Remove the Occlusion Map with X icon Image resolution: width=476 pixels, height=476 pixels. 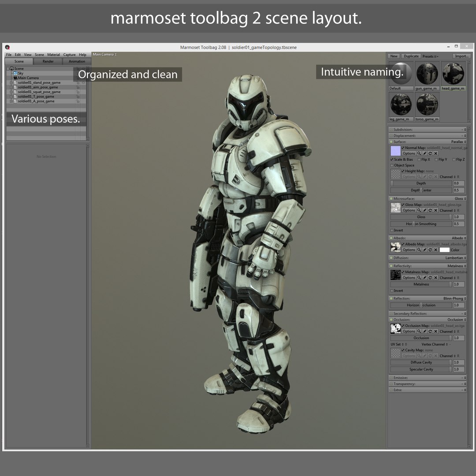click(x=435, y=331)
